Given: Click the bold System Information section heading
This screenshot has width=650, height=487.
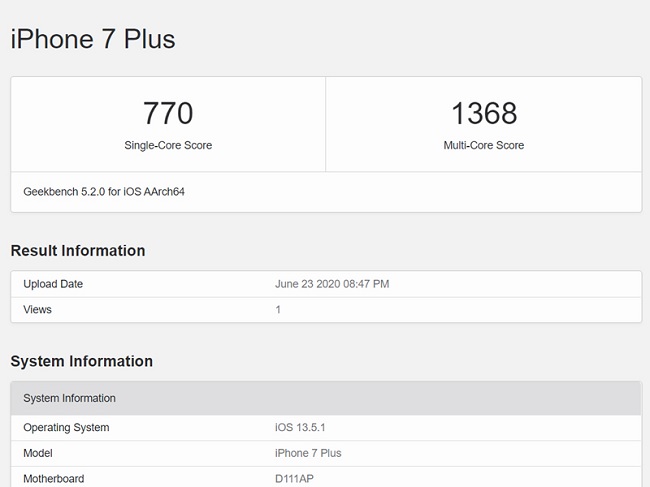Looking at the screenshot, I should 82,361.
